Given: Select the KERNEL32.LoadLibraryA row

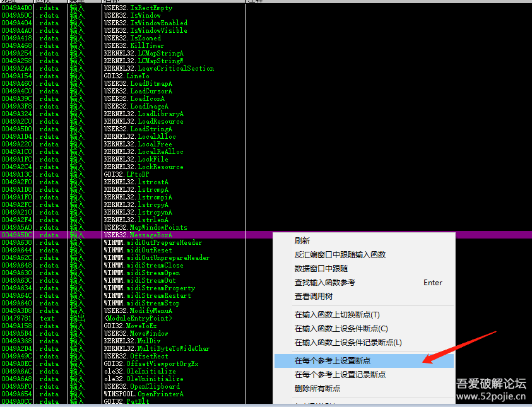Looking at the screenshot, I should pos(144,114).
